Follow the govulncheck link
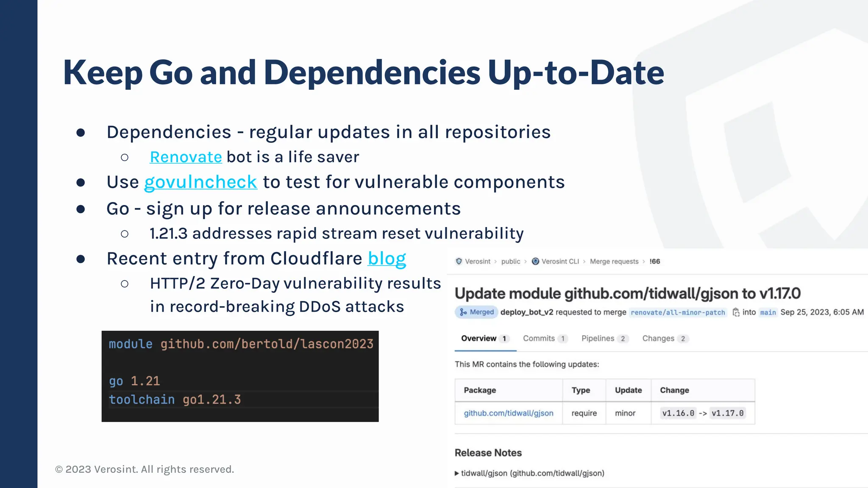This screenshot has height=488, width=868. tap(200, 182)
